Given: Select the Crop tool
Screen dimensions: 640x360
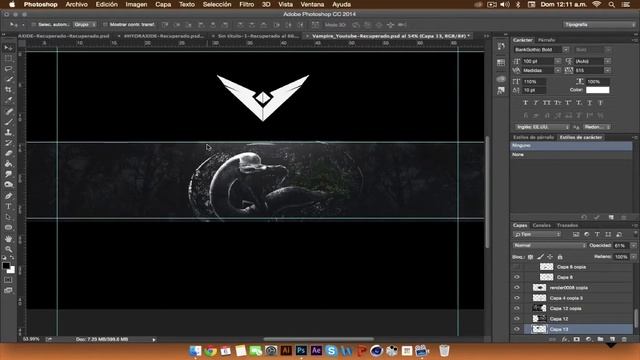Looking at the screenshot, I should point(8,90).
